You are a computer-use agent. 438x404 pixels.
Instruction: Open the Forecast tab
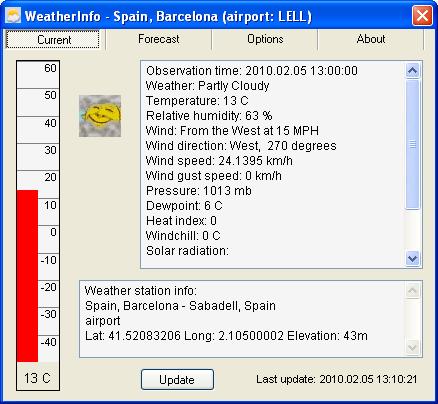click(x=159, y=39)
